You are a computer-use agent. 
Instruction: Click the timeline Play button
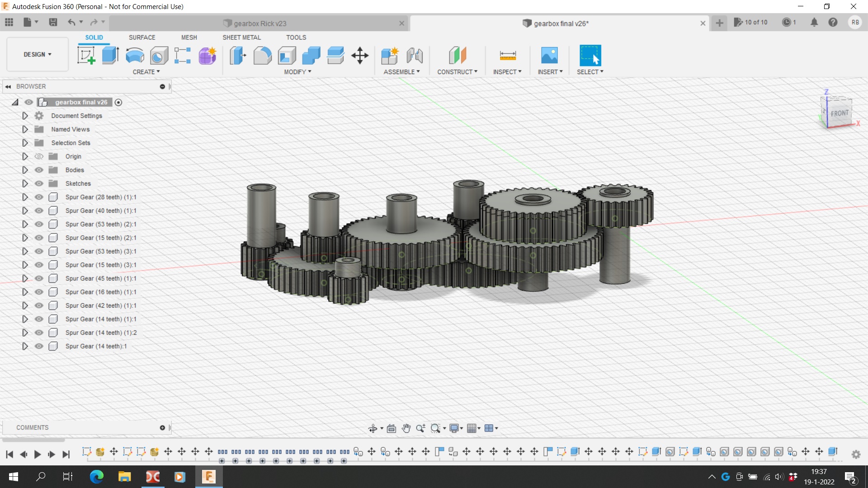[38, 454]
